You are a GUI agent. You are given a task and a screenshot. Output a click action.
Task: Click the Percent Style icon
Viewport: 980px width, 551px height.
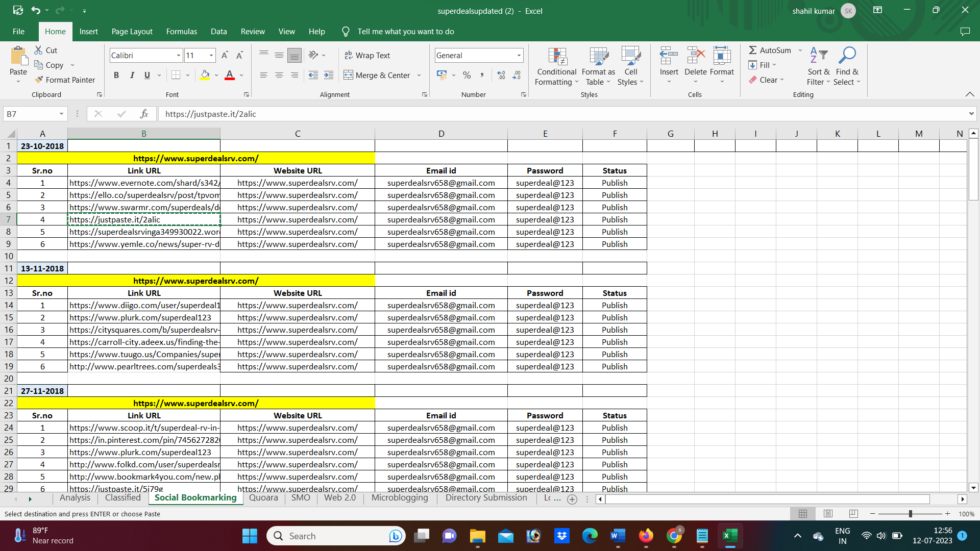click(x=467, y=75)
